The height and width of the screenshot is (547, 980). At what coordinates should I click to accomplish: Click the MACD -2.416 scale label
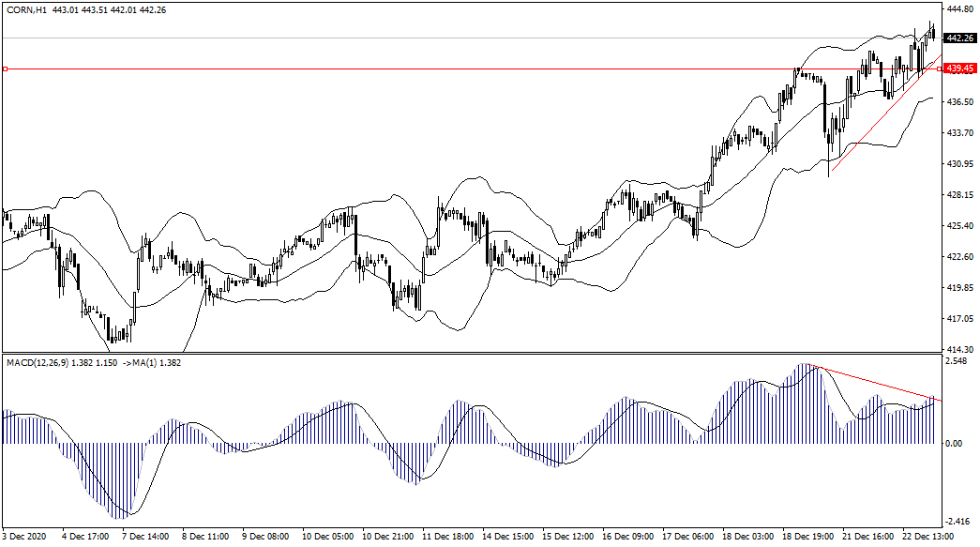[x=957, y=523]
